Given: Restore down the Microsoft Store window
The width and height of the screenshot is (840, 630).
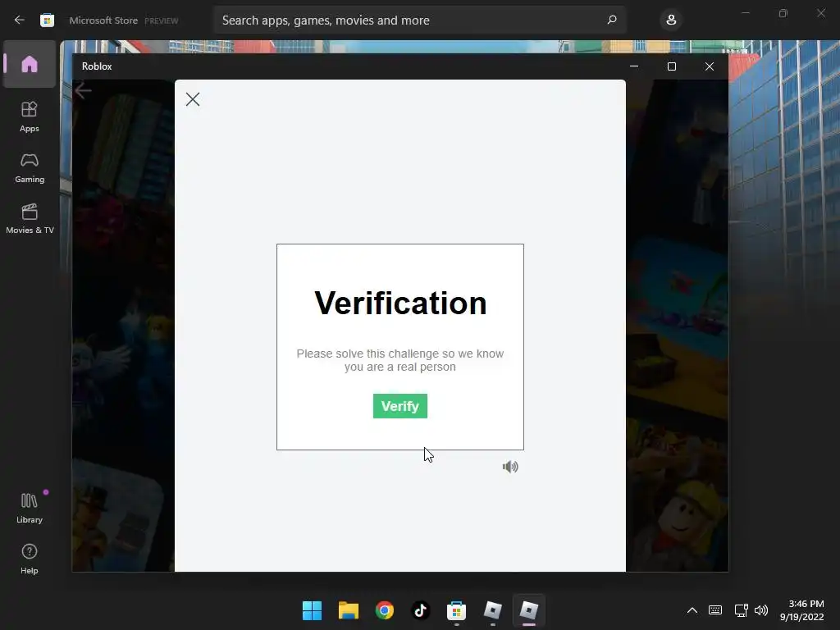Looking at the screenshot, I should point(783,13).
